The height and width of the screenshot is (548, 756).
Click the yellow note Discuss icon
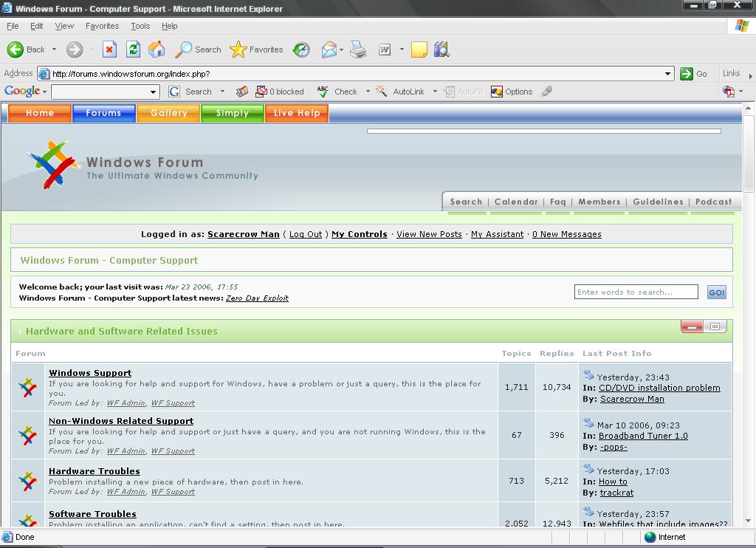(419, 49)
